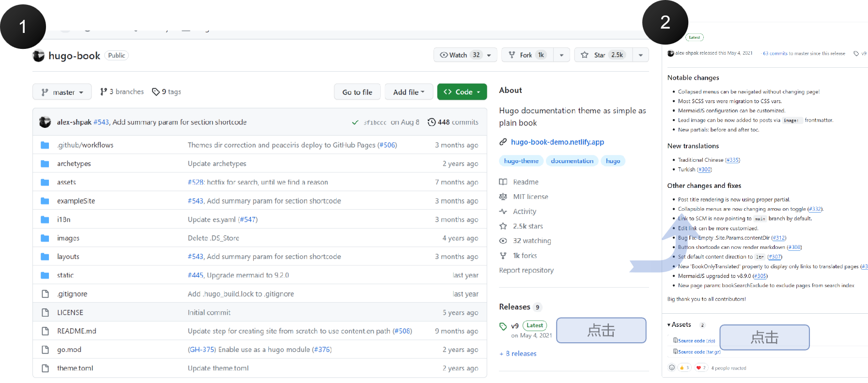
Task: Click the hugo topic tag
Action: [613, 161]
